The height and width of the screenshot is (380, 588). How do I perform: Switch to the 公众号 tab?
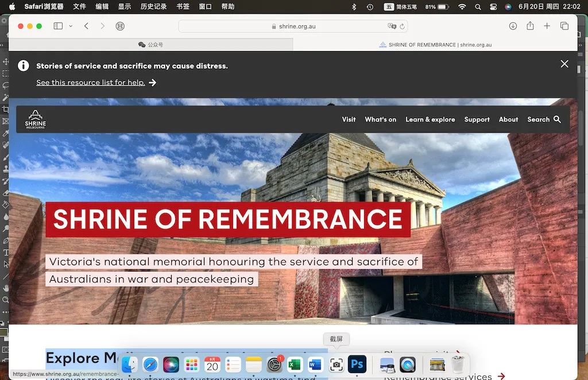[x=151, y=45]
